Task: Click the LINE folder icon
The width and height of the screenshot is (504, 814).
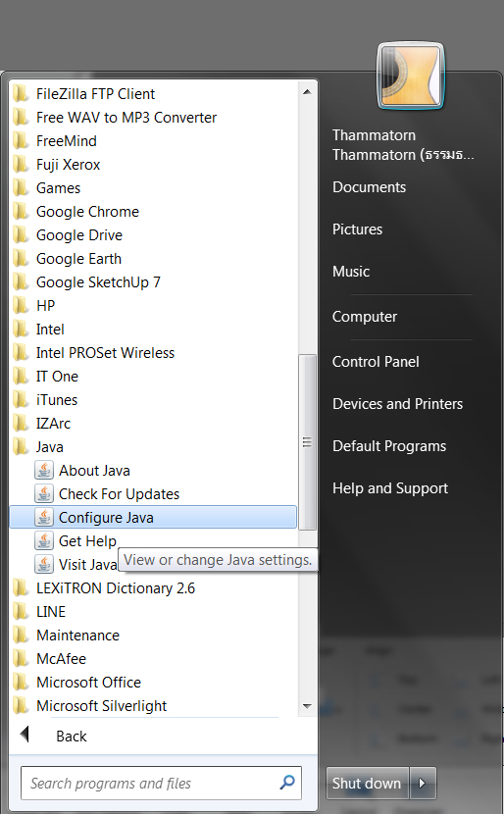Action: [x=21, y=612]
